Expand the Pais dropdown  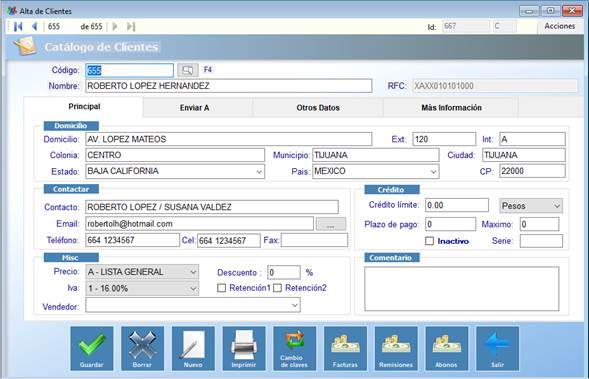tap(433, 172)
